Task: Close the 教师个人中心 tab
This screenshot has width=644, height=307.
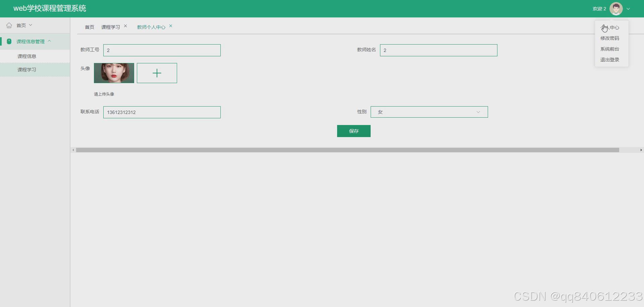Action: click(x=171, y=26)
